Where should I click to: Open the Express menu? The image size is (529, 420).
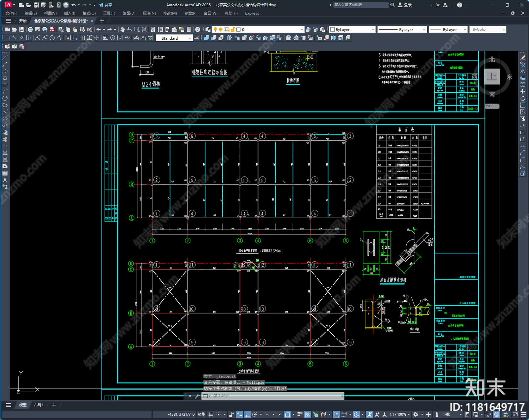252,13
